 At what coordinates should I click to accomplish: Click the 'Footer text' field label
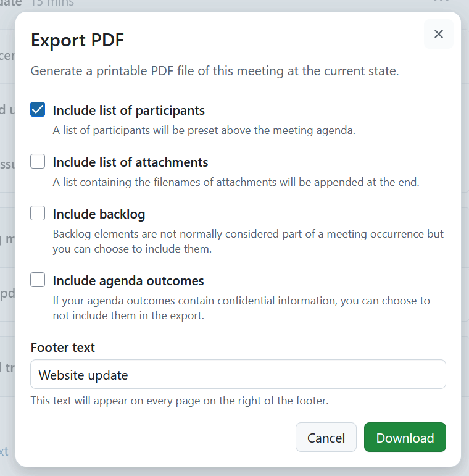coord(63,348)
